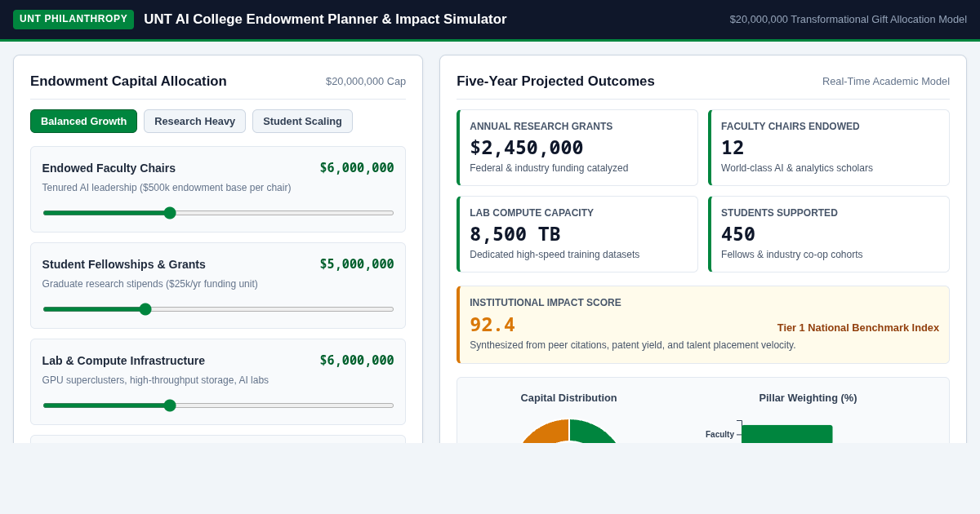Click the Five-Year Projected Outcomes heading
Viewport: 980px width, 514px height.
coord(555,82)
